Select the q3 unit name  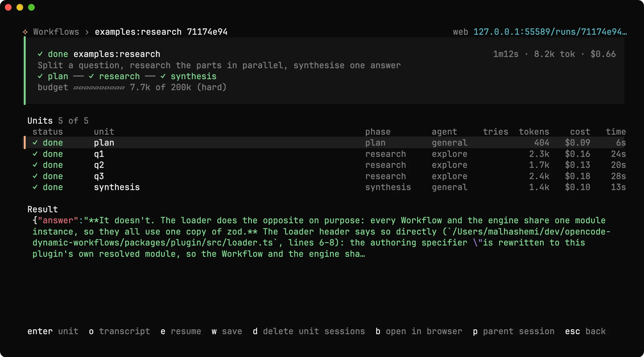(x=99, y=176)
